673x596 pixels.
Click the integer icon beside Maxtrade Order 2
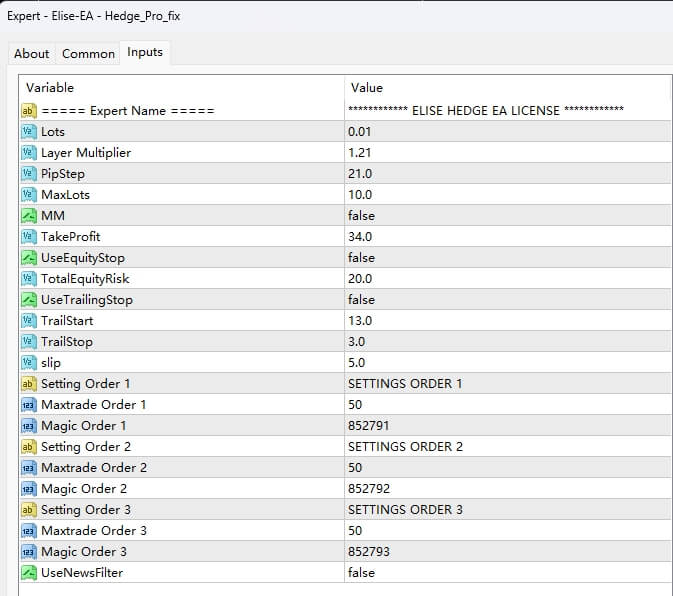point(28,468)
